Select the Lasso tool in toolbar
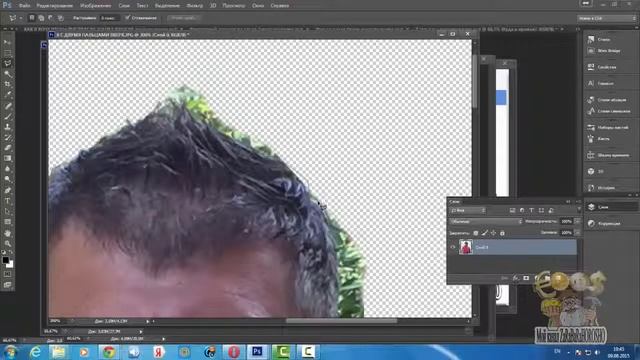 pyautogui.click(x=7, y=64)
